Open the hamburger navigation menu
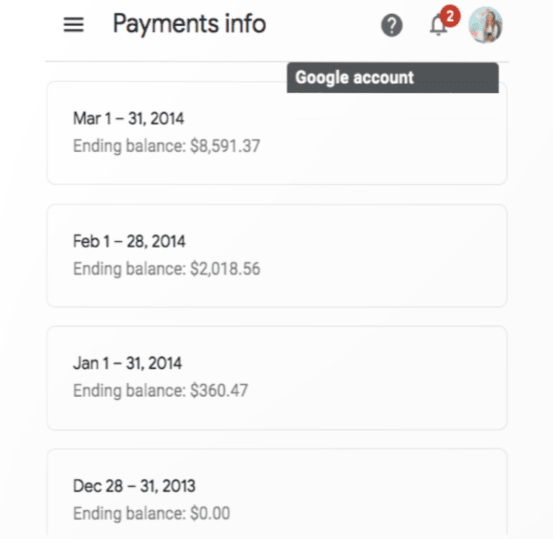The width and height of the screenshot is (553, 539). pyautogui.click(x=73, y=25)
